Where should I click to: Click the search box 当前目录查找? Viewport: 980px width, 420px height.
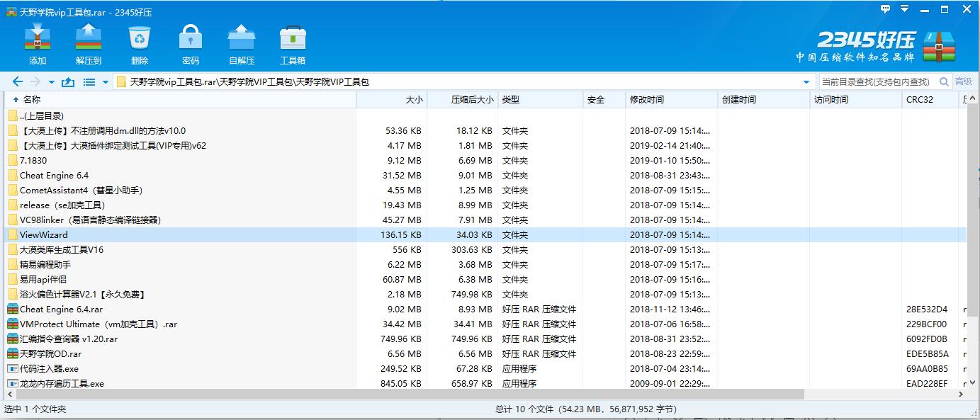tap(877, 82)
